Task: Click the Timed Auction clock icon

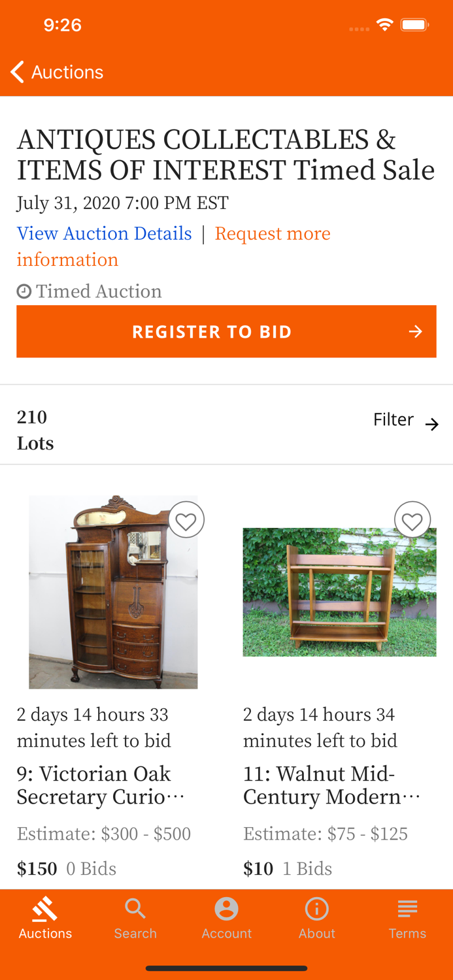Action: [23, 290]
